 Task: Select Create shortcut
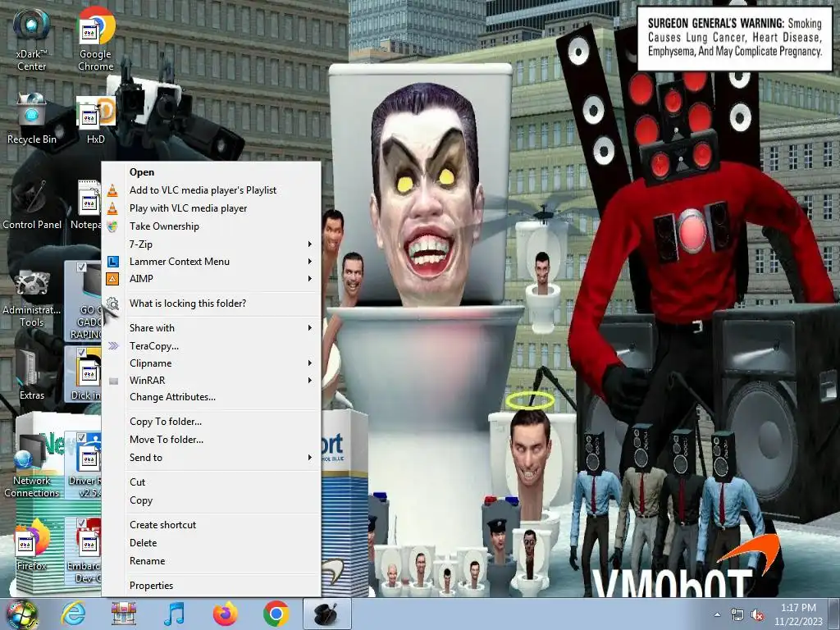tap(211, 525)
